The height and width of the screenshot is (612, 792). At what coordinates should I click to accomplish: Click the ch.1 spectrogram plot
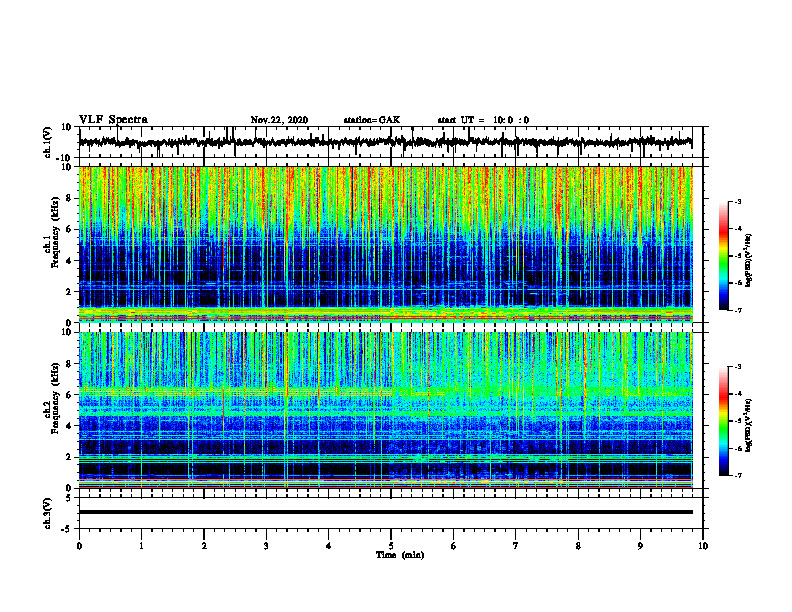tap(385, 244)
